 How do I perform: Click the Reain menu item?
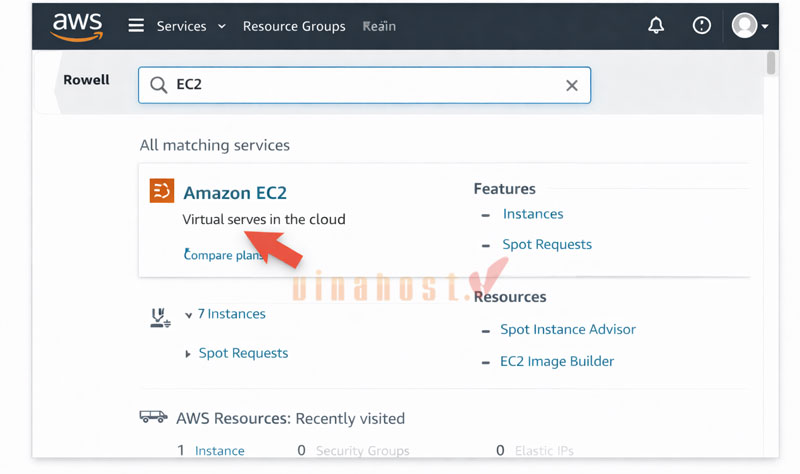coord(379,26)
